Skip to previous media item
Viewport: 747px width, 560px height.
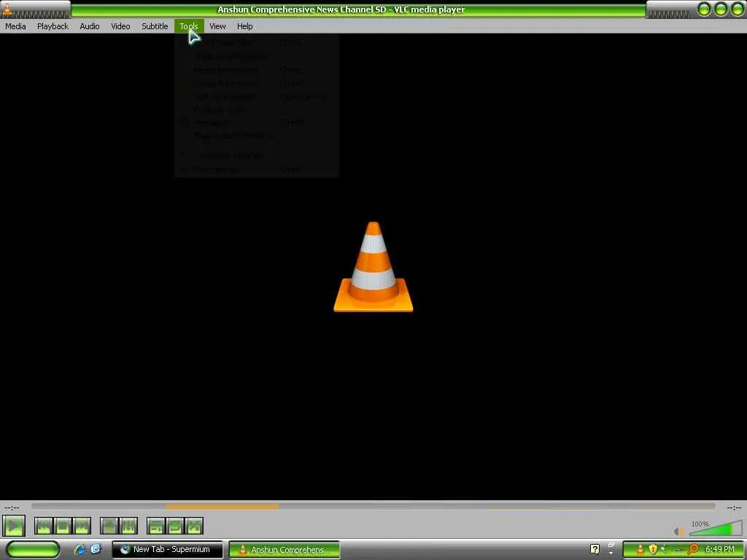point(43,526)
